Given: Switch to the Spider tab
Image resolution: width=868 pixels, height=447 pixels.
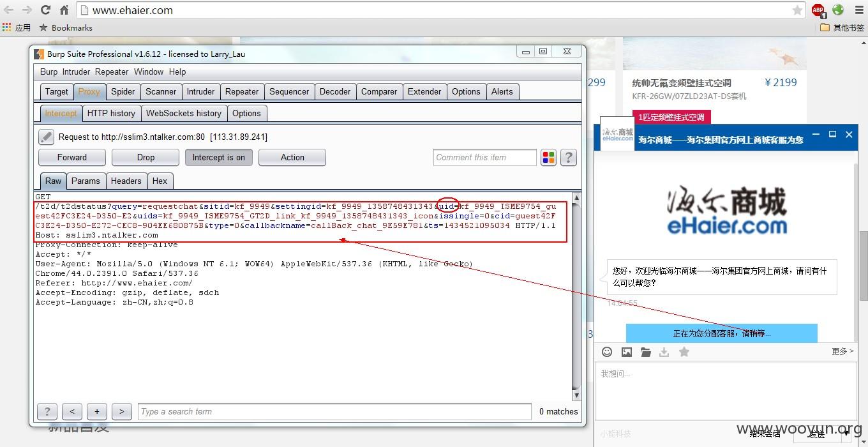Looking at the screenshot, I should (123, 92).
